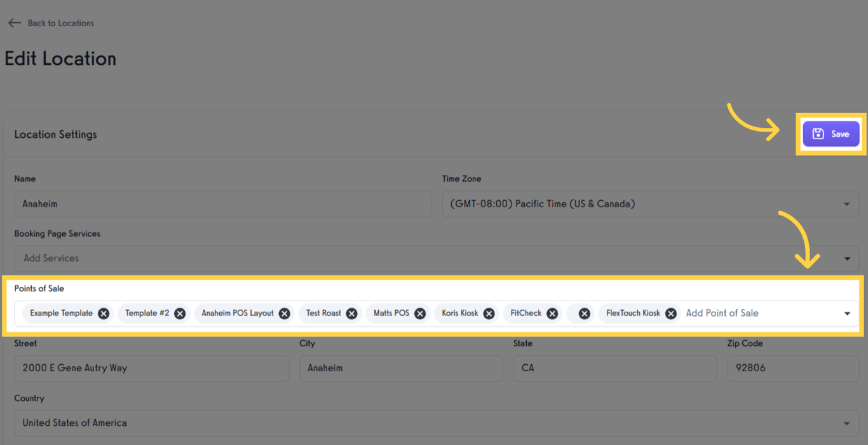Remove the Matts POS chip
Screen dimensions: 868x445
point(419,313)
